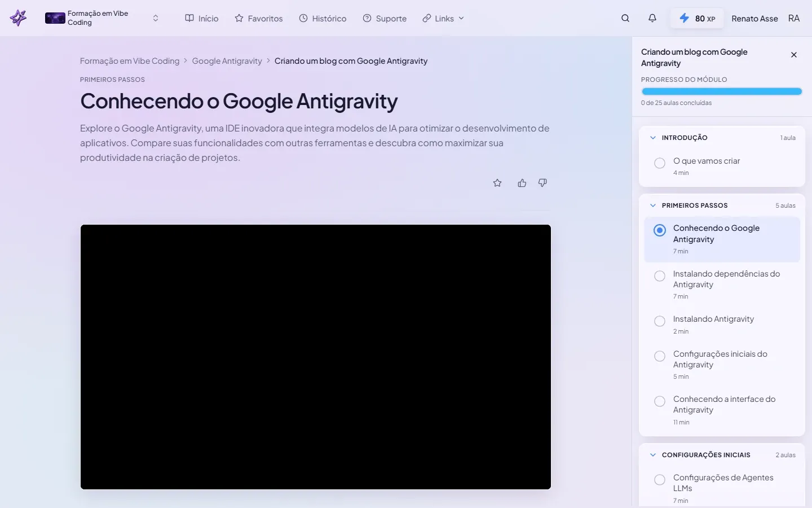Viewport: 812px width, 508px height.
Task: Open the Links dropdown menu
Action: 443,18
